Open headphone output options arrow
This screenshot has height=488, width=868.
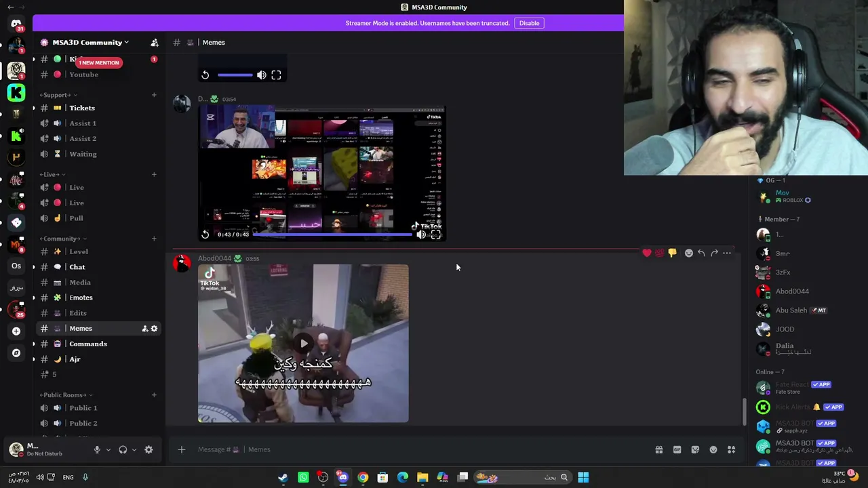tap(134, 449)
